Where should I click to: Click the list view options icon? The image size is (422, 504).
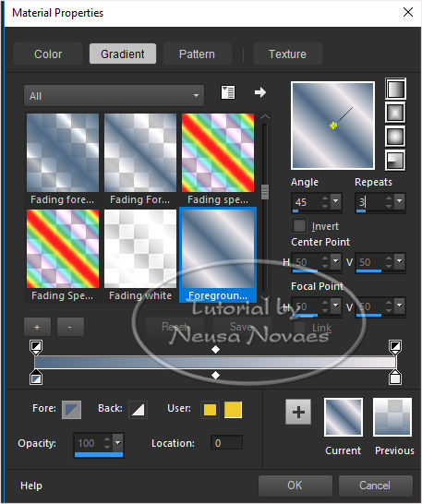(x=228, y=92)
